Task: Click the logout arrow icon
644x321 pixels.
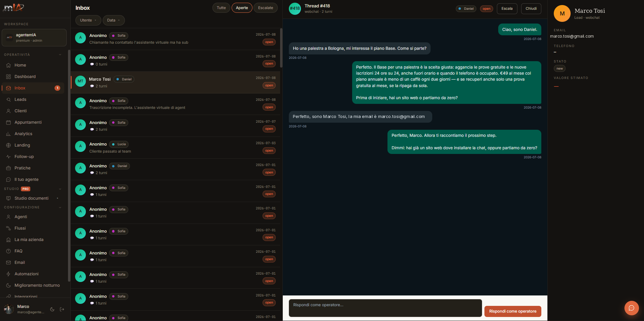Action: point(62,309)
